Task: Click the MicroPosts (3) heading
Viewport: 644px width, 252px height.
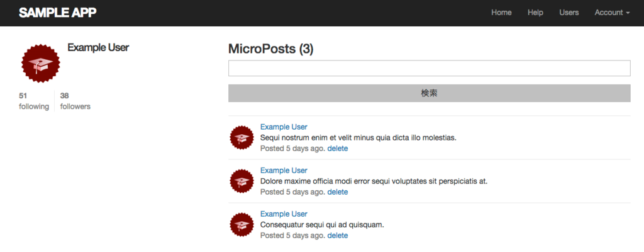Action: 270,49
